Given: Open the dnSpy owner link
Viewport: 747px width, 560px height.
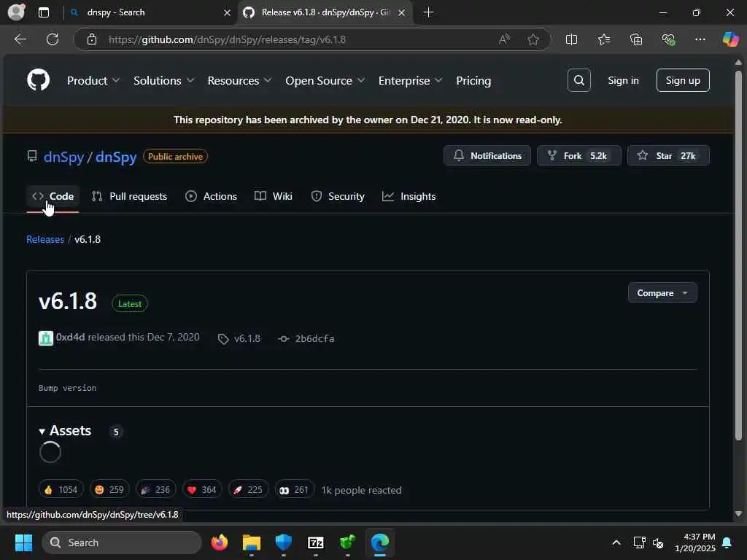Looking at the screenshot, I should pos(64,157).
